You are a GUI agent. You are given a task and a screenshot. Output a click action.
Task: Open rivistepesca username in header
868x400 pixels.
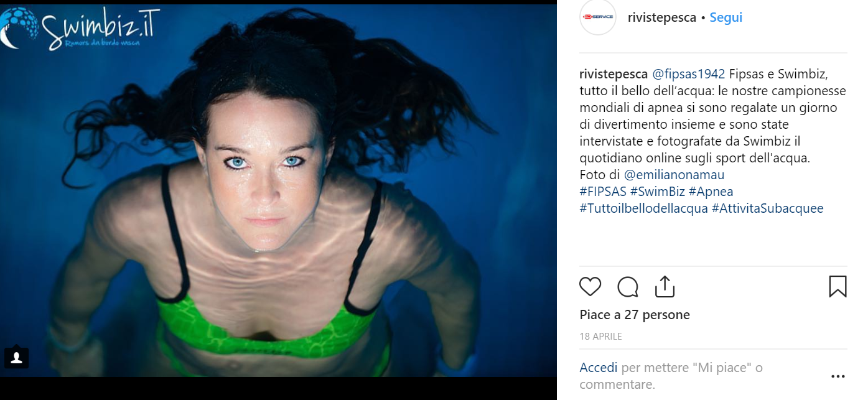pyautogui.click(x=662, y=17)
